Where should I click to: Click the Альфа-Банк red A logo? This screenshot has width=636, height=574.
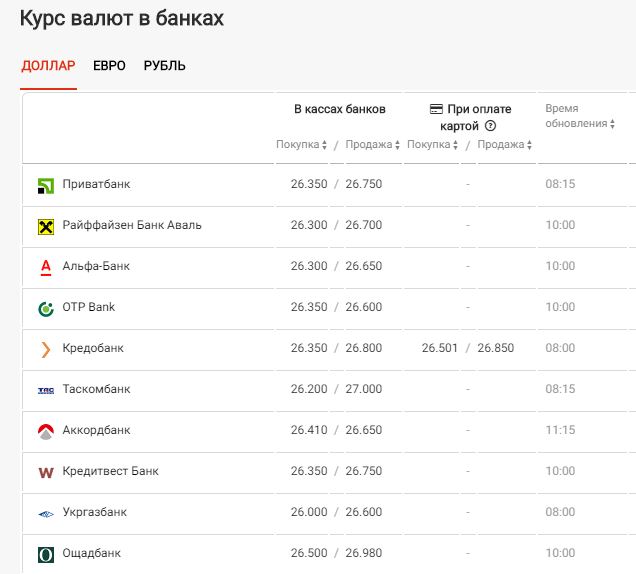[x=46, y=268]
